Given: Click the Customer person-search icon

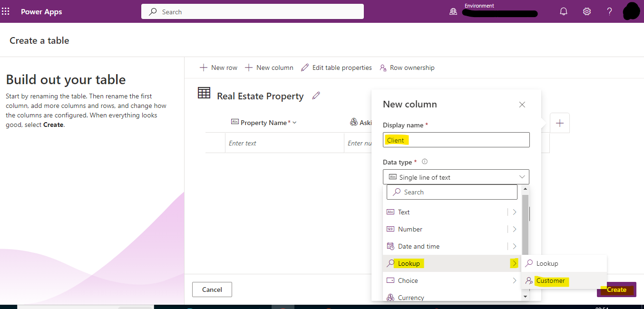Looking at the screenshot, I should [x=529, y=280].
